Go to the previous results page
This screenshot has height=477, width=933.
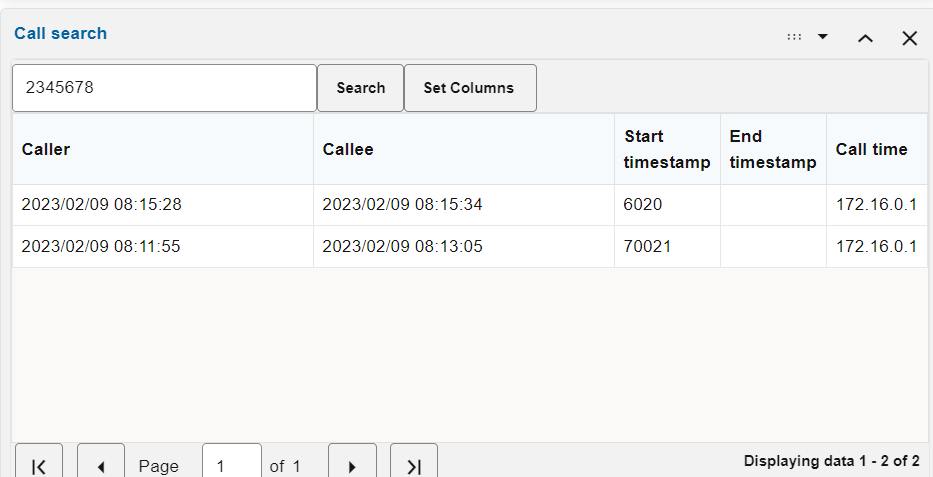click(101, 465)
